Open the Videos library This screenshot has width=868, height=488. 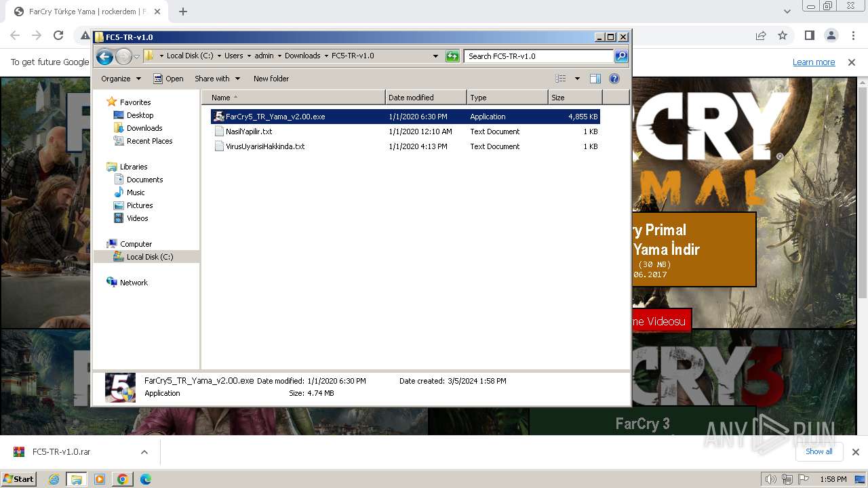click(x=137, y=218)
